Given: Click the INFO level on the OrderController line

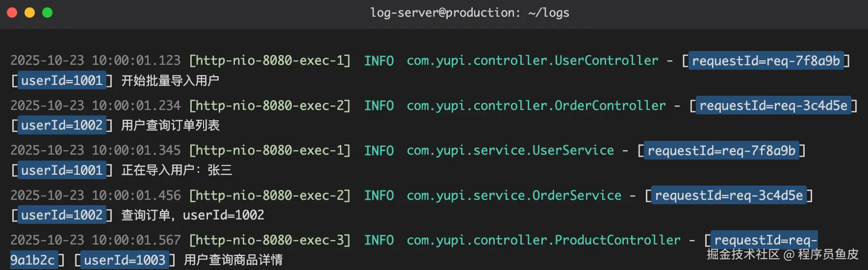Looking at the screenshot, I should [x=379, y=106].
